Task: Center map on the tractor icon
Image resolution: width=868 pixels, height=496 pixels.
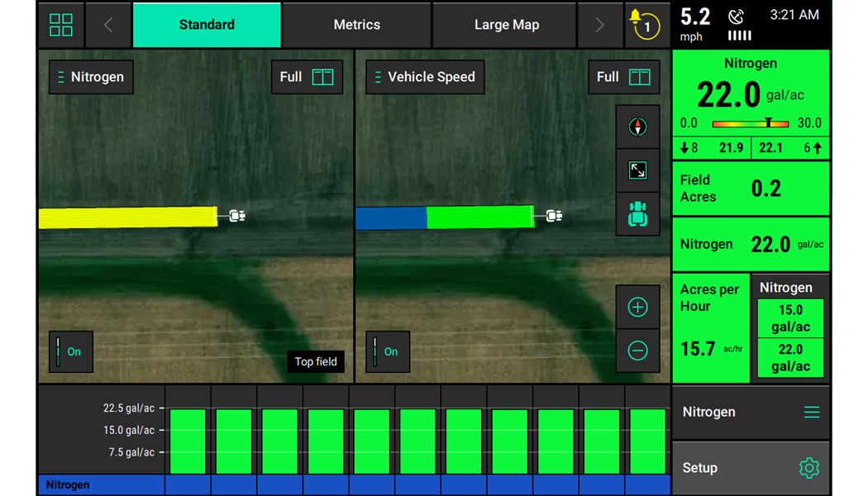Action: (637, 214)
